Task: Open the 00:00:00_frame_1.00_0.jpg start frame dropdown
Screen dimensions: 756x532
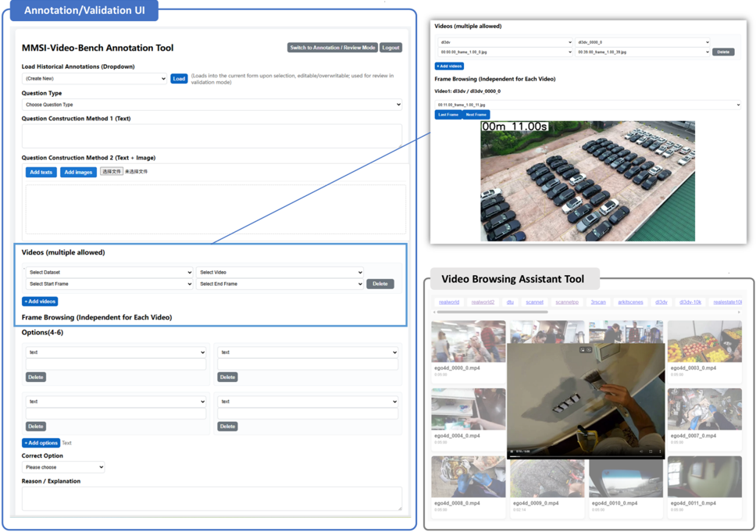Action: (x=505, y=52)
